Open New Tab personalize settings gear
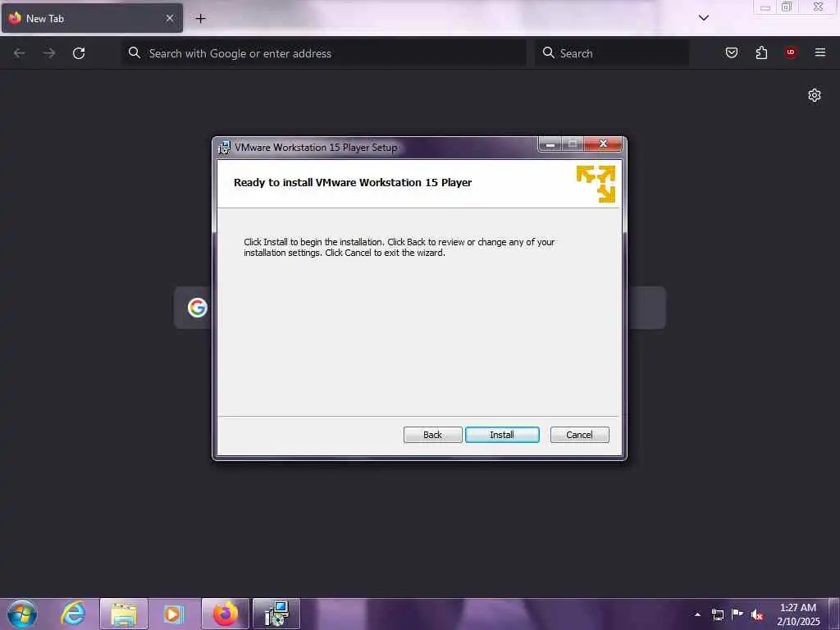 pos(815,95)
